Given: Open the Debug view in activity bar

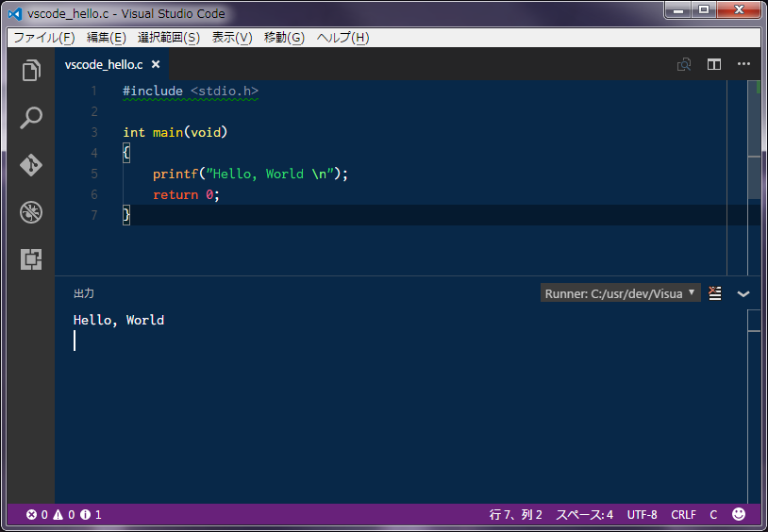Looking at the screenshot, I should (x=31, y=211).
